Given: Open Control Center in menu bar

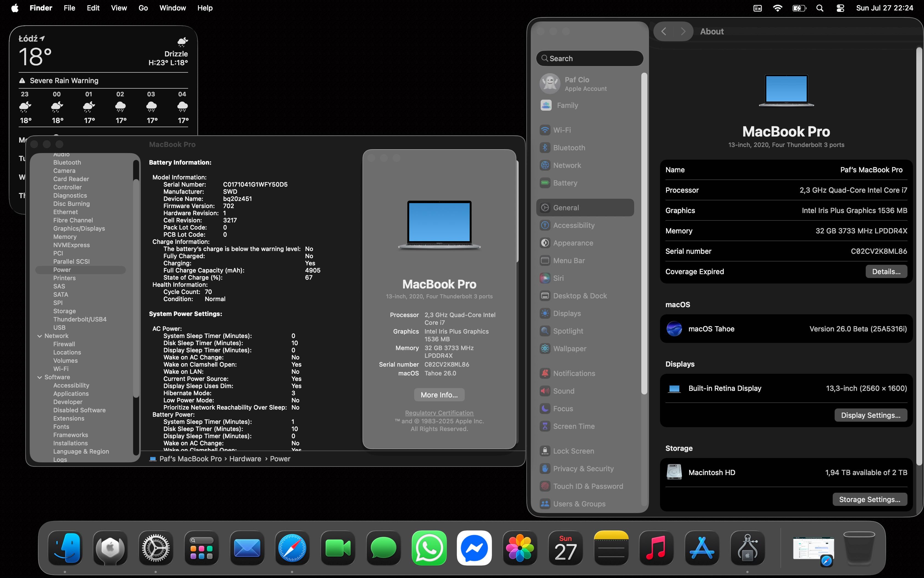Looking at the screenshot, I should [x=840, y=8].
